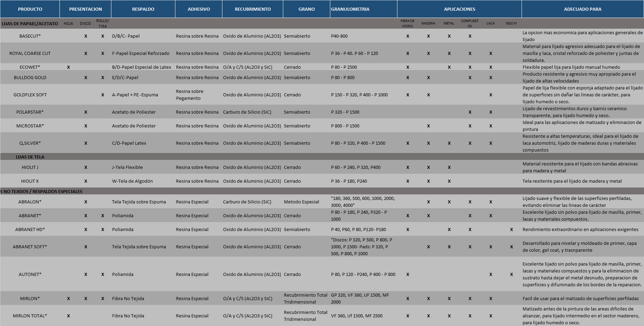The width and height of the screenshot is (644, 326).
Task: Select the X under YESO FI for ABRANET HD*
Action: tap(511, 229)
